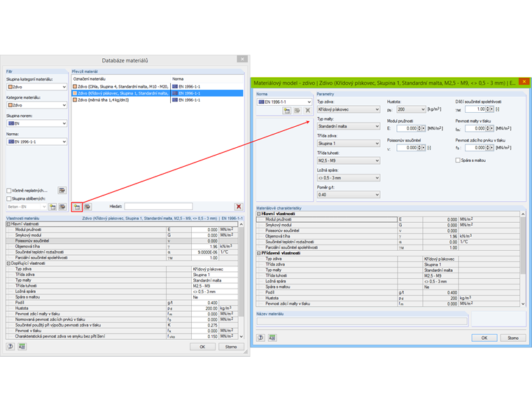Viewport: 532px width, 412px height.
Task: Open the Ložná spára dropdown
Action: 349,178
